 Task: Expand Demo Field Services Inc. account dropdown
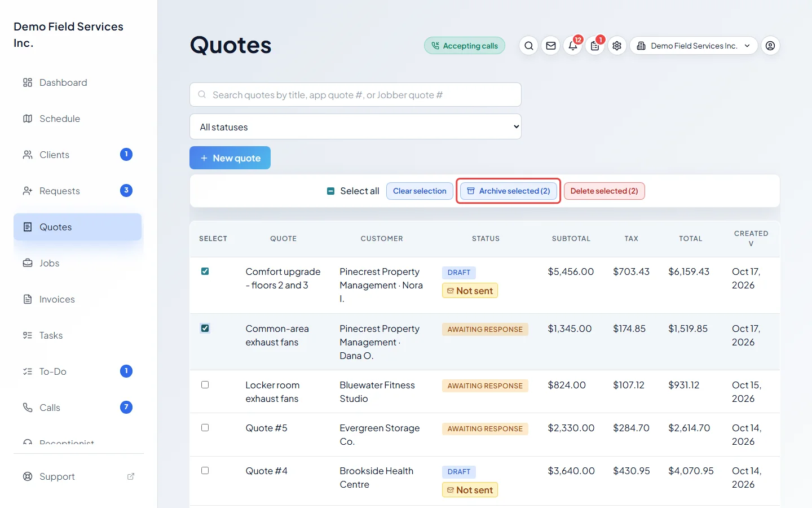click(695, 46)
